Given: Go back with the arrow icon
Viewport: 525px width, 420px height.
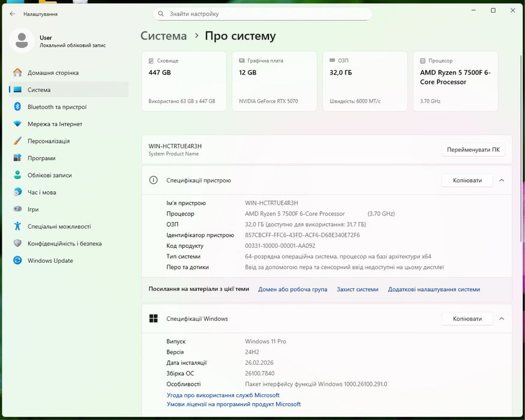Looking at the screenshot, I should click(13, 14).
